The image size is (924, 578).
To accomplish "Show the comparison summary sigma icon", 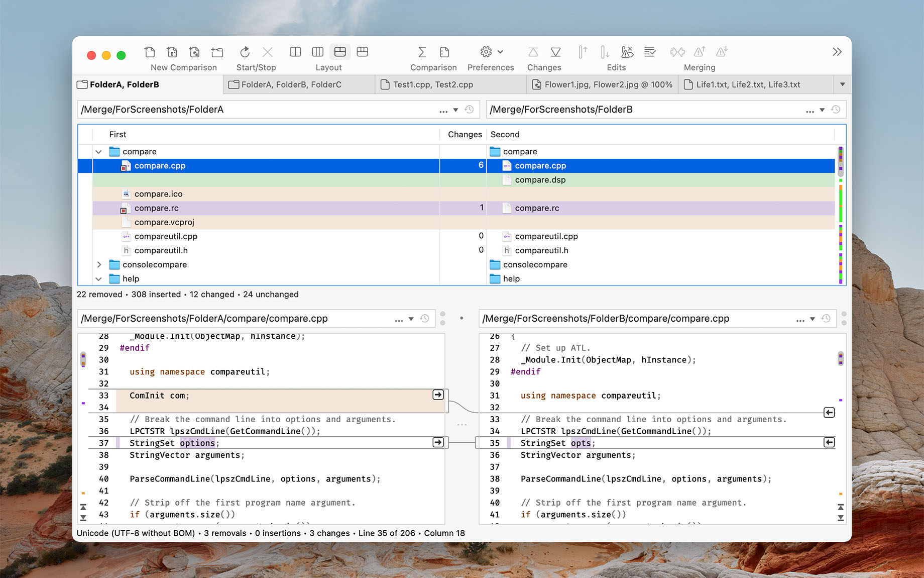I will [x=422, y=52].
